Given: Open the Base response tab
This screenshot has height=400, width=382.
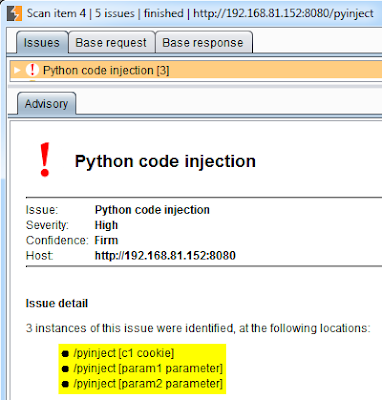Looking at the screenshot, I should [203, 42].
